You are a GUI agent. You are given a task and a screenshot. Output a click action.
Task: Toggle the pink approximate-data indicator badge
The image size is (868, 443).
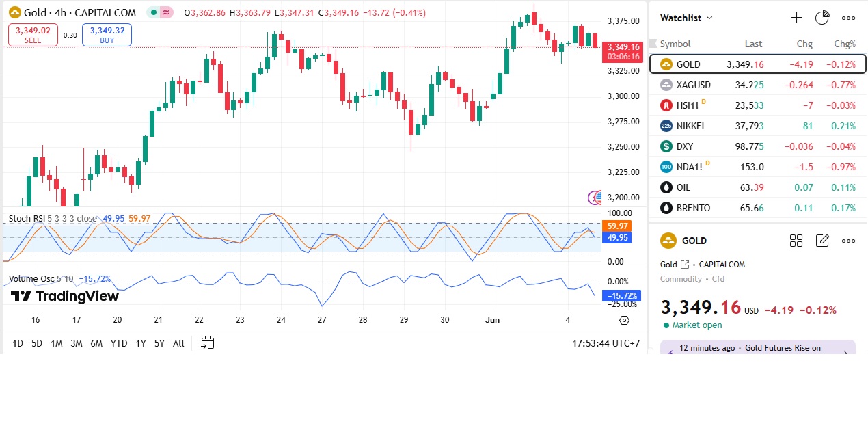(167, 13)
